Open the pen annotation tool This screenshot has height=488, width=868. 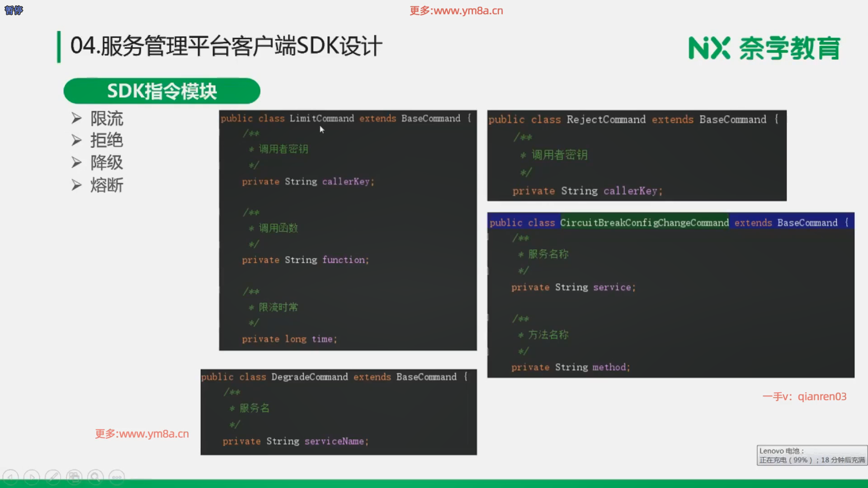coord(53,477)
